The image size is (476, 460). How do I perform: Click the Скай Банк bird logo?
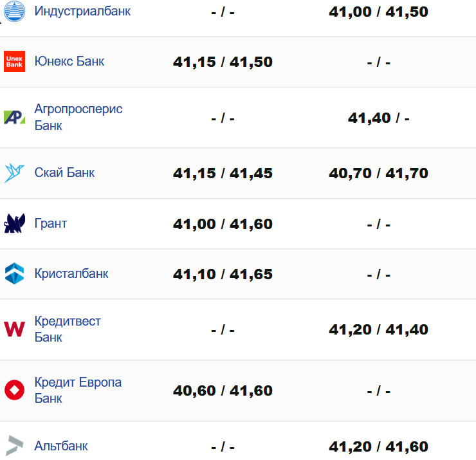pyautogui.click(x=14, y=173)
